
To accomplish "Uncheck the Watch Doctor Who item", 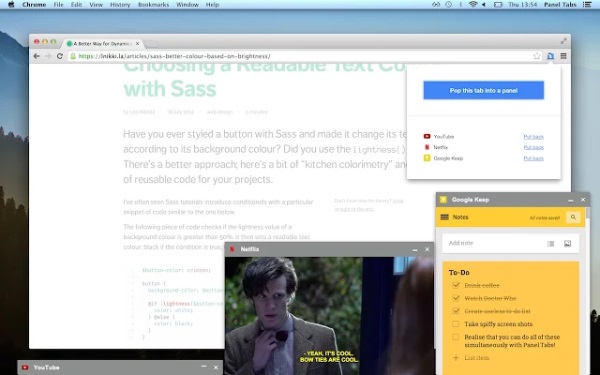I will 456,298.
